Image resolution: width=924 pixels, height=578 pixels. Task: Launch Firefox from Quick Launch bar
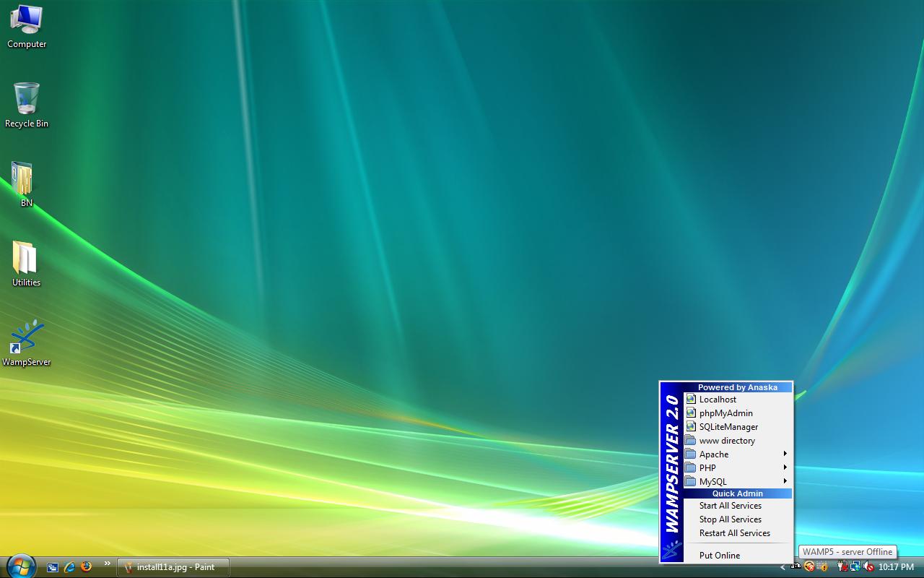click(87, 567)
